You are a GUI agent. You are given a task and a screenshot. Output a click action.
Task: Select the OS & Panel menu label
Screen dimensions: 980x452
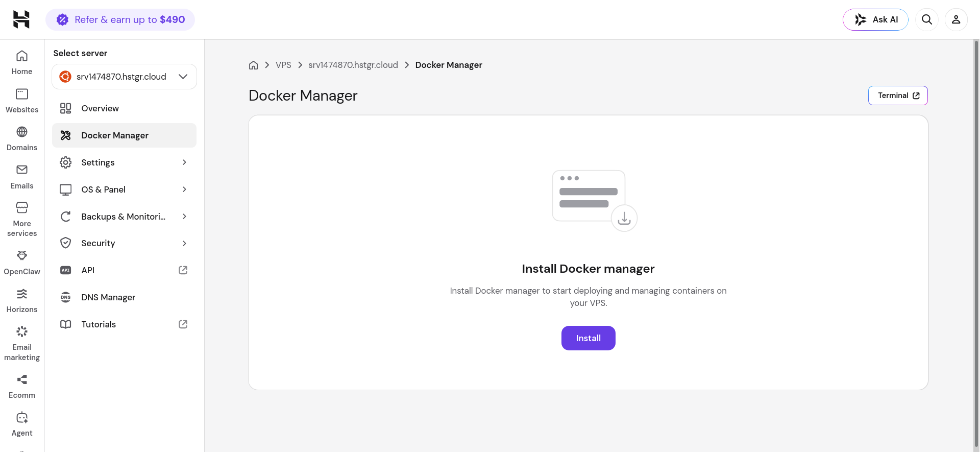coord(104,189)
